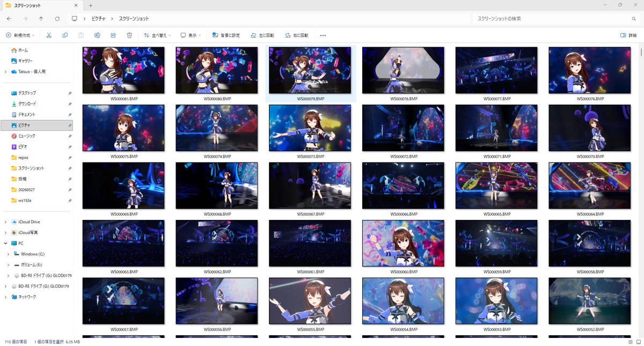Click the Rename icon in toolbar

tap(97, 35)
